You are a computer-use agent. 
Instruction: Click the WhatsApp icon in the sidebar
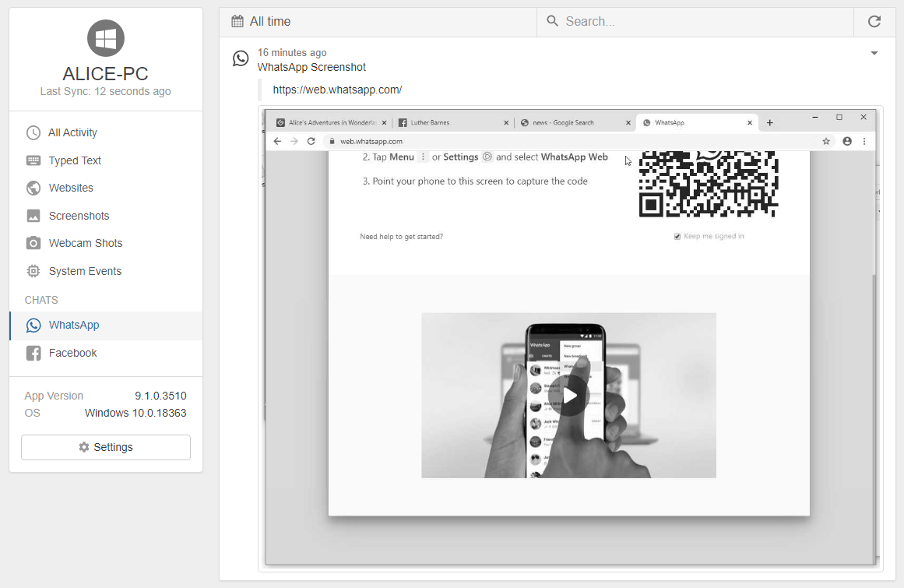point(33,325)
